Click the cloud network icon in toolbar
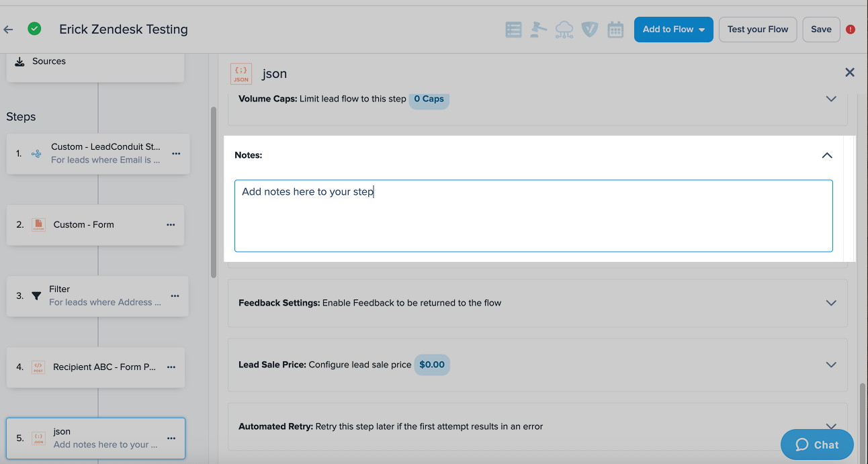Viewport: 868px width, 464px height. coord(564,30)
